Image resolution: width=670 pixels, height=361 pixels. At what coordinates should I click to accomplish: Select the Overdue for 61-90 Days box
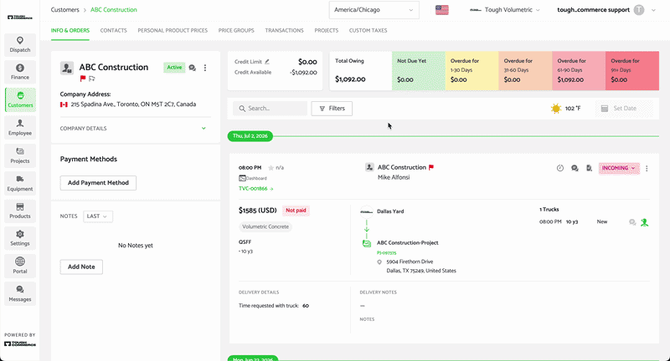[x=579, y=71]
